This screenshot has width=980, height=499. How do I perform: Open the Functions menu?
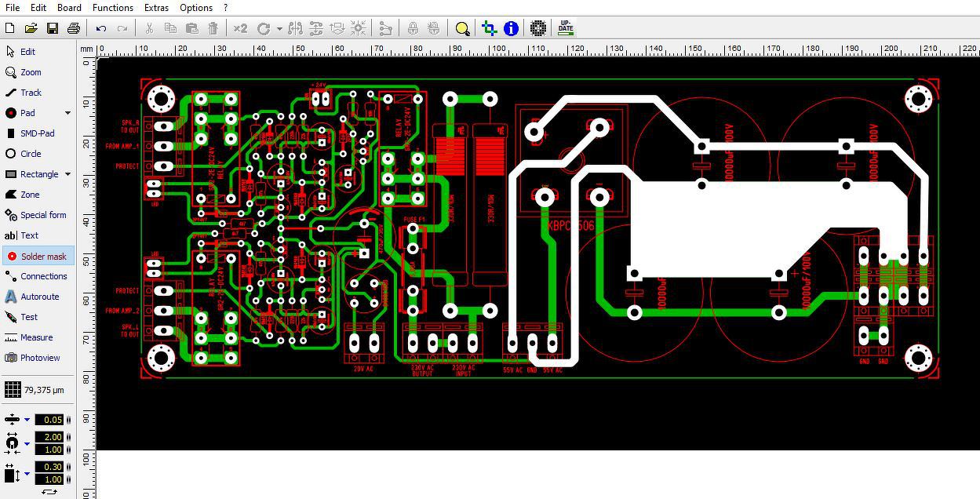click(113, 7)
